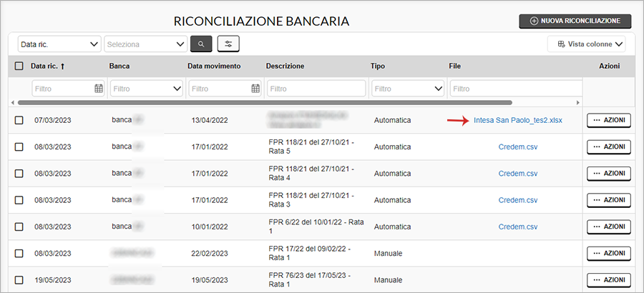
Task: Open the advanced filter sliders icon
Action: (228, 44)
